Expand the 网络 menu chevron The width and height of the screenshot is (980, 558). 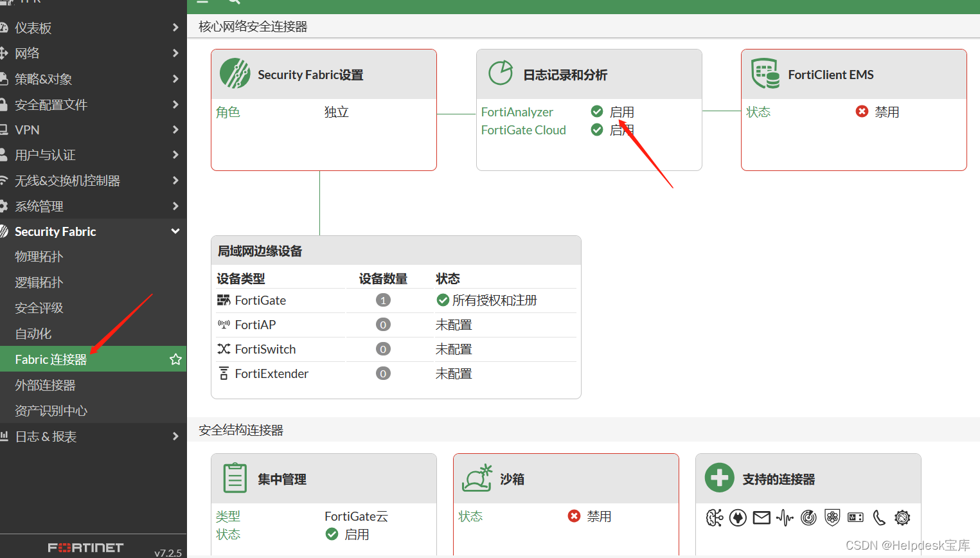click(x=175, y=53)
